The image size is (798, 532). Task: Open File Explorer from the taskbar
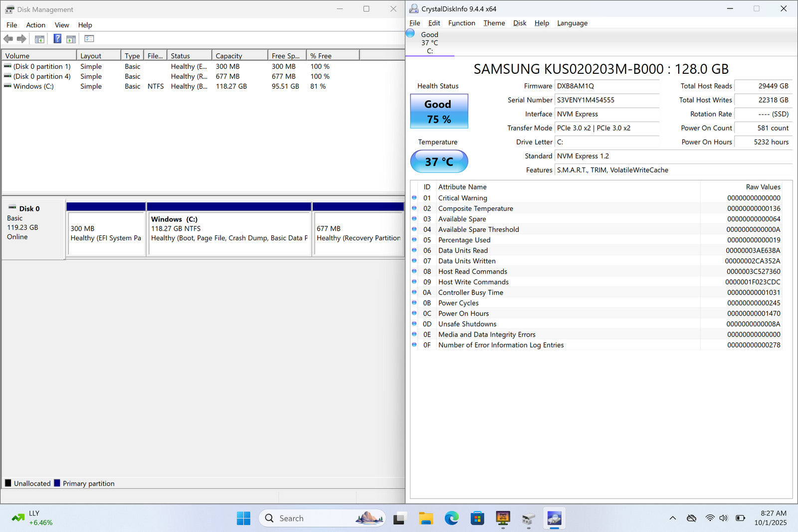(x=425, y=519)
